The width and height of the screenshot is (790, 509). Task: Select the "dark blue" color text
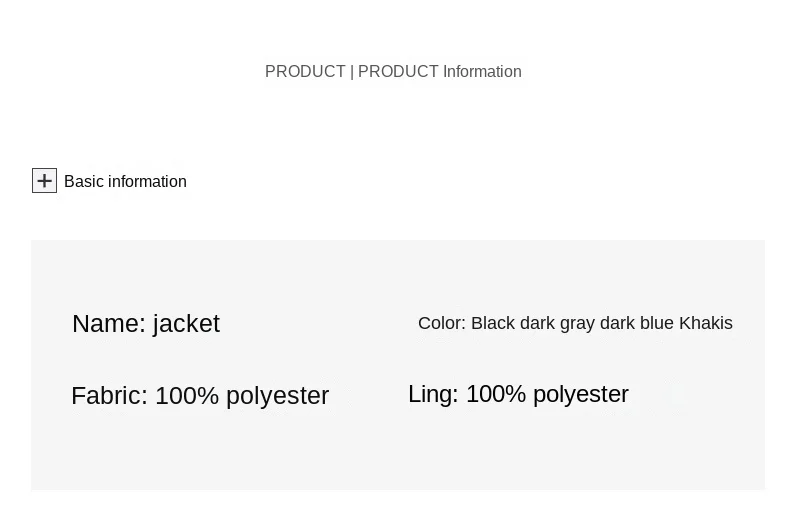click(636, 323)
